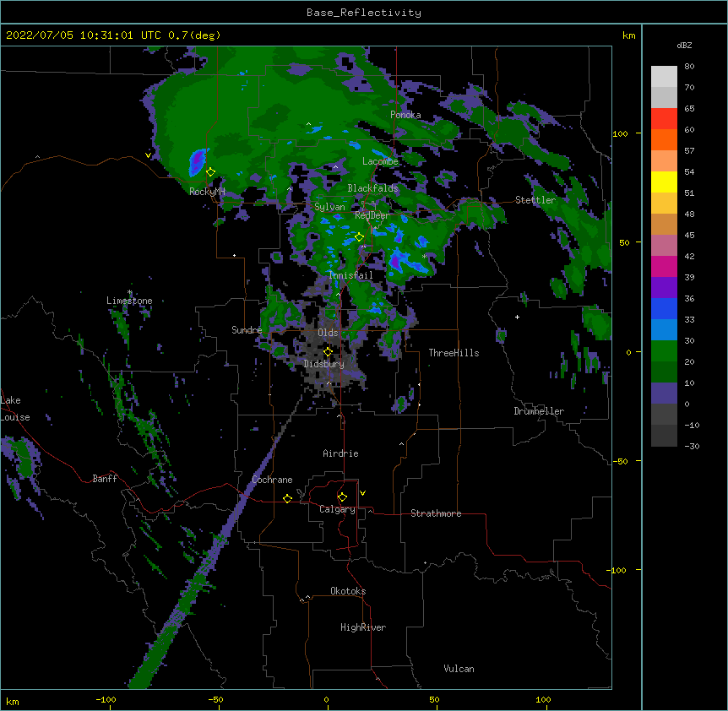Click the purple 39-36 dBZ legend swatch
728x711 pixels.
pos(664,288)
